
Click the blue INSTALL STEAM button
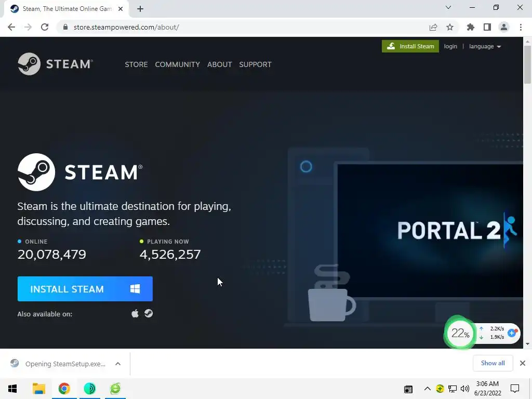coord(85,289)
